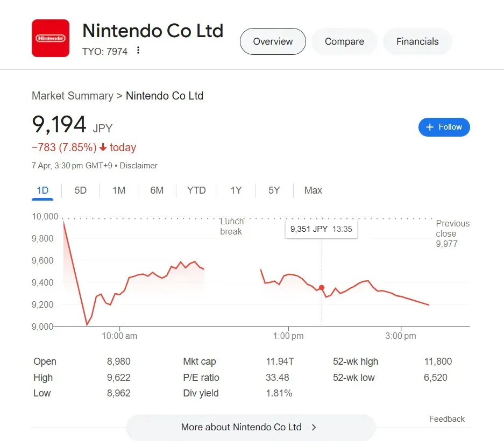
Task: Select the Overview tab
Action: tap(273, 41)
